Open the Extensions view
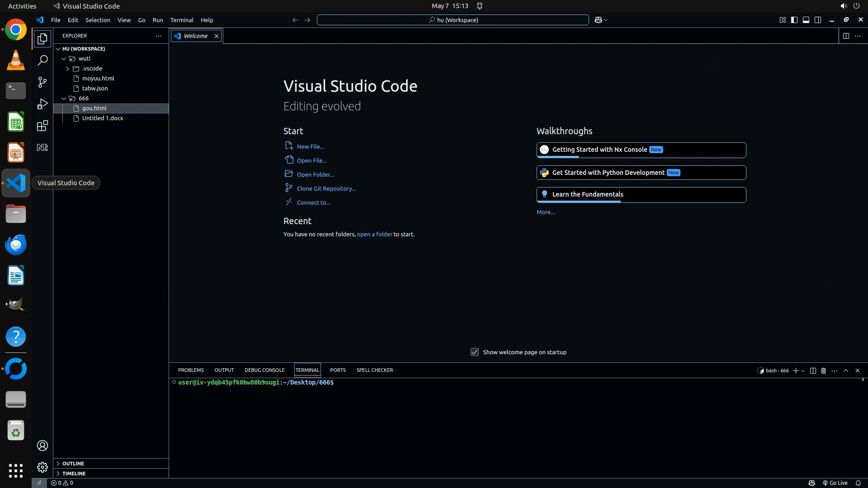868x488 pixels. point(42,126)
